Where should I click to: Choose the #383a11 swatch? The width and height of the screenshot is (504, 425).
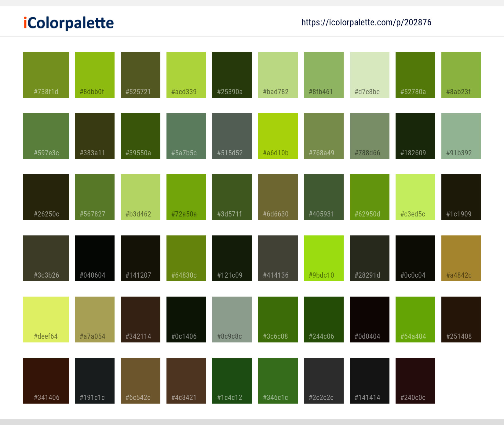pyautogui.click(x=95, y=136)
